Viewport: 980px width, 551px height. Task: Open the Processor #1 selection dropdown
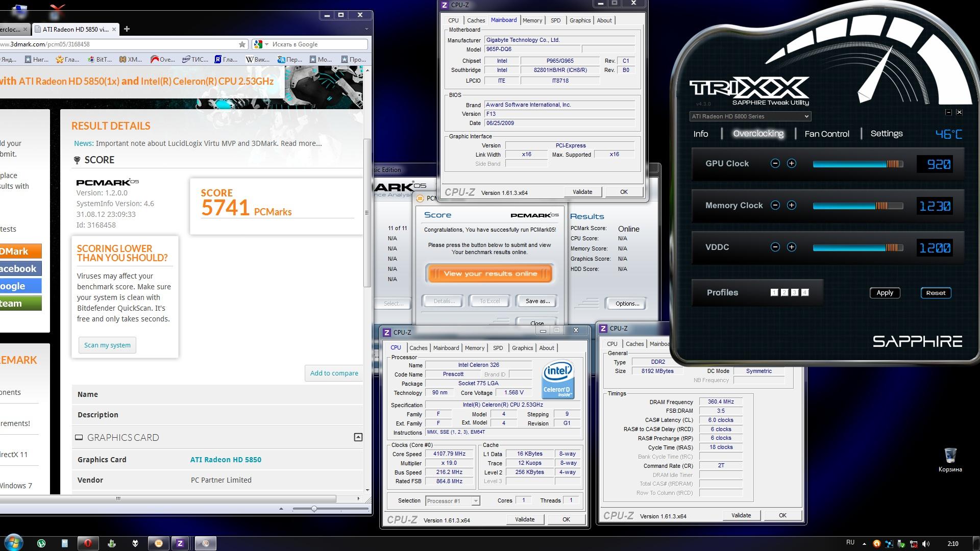tap(453, 501)
